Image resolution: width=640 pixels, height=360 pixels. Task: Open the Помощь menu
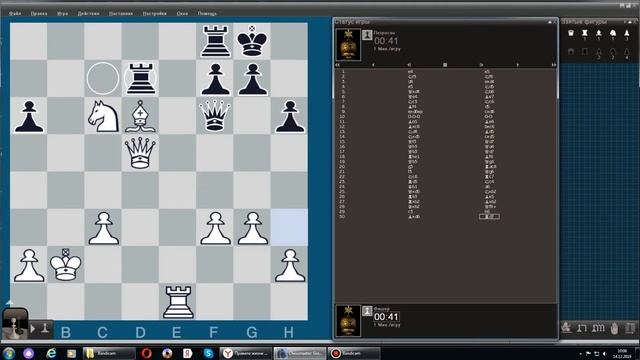point(207,13)
